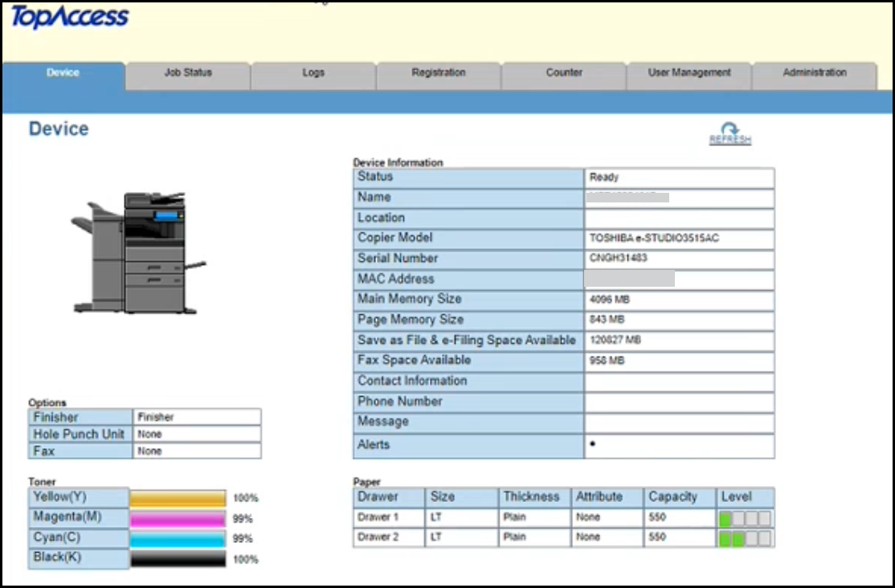Screen dimensions: 895x588
Task: Click the Refresh arrow icon
Action: point(729,130)
